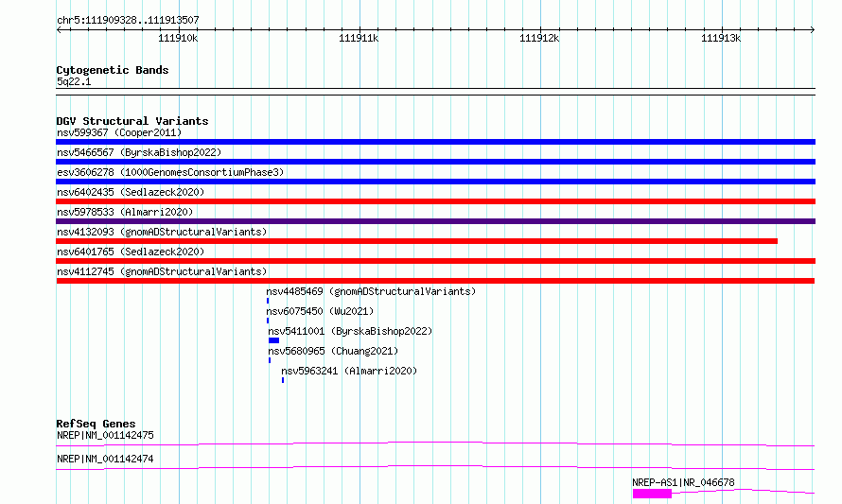This screenshot has width=842, height=504.
Task: Open nsv6402435 (Sedlazeck2020) variant label
Action: [x=131, y=192]
